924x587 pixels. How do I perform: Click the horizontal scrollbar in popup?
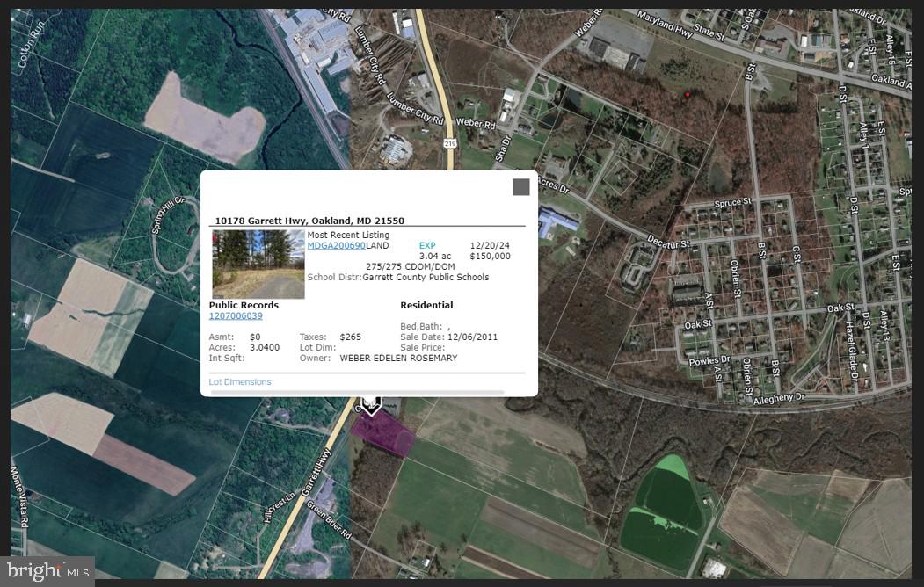[x=358, y=392]
